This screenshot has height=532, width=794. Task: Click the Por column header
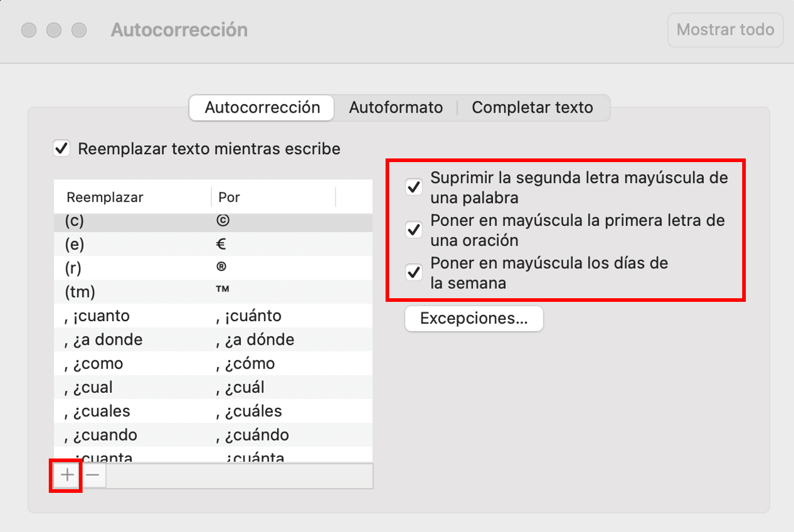(x=274, y=197)
